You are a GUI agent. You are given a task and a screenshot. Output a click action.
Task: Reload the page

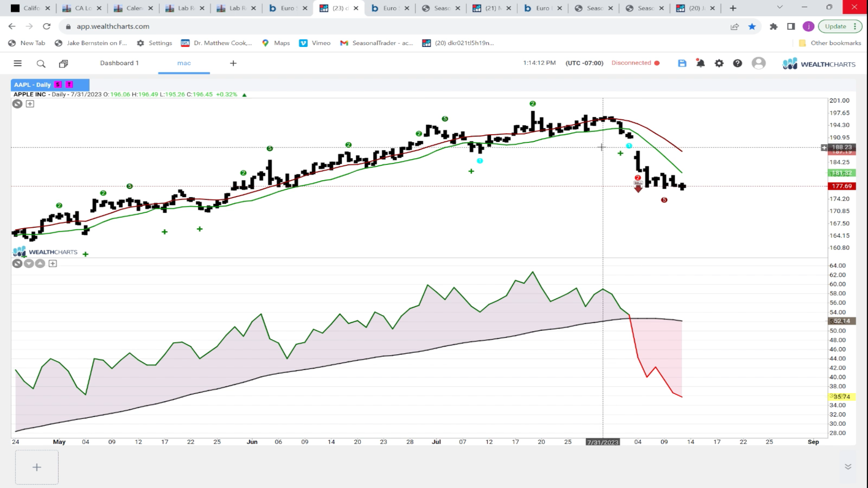coord(47,26)
